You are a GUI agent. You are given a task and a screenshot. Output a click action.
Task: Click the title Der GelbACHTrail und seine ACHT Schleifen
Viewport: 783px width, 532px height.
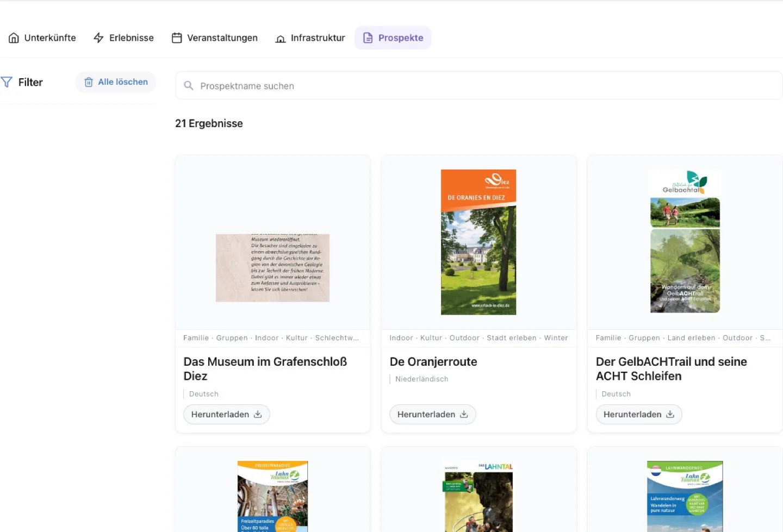pyautogui.click(x=672, y=369)
